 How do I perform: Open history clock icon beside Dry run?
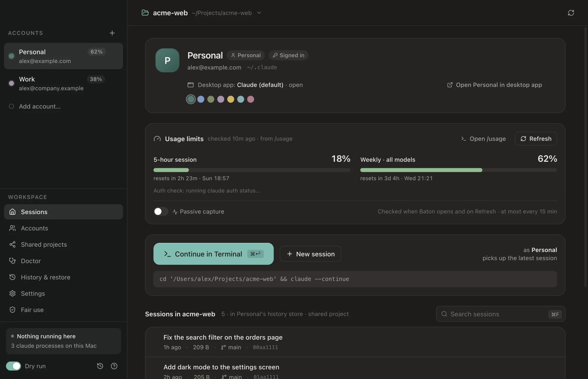[x=100, y=366]
